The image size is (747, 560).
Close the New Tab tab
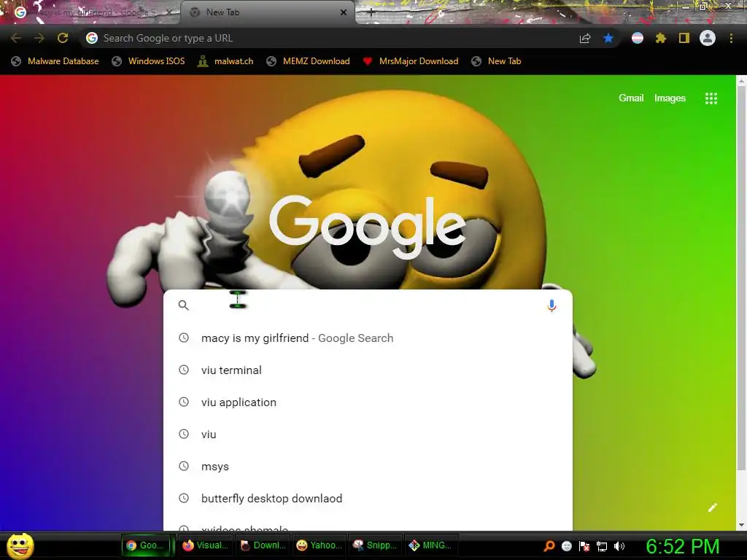[344, 12]
